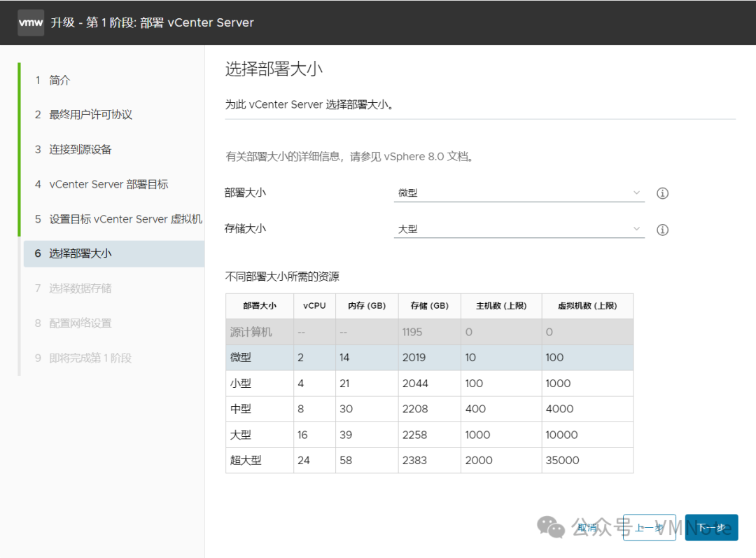
Task: Click the 部署大小 column header
Action: click(260, 306)
